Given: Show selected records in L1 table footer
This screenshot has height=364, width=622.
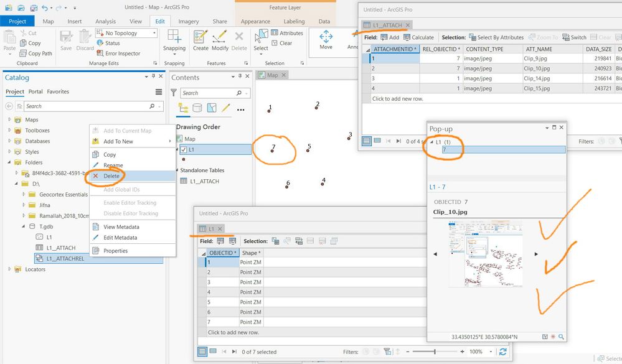Looking at the screenshot, I should tap(213, 352).
